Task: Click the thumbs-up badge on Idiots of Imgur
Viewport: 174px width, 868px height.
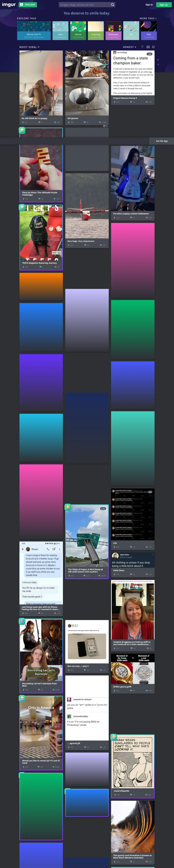Action: pyautogui.click(x=68, y=507)
